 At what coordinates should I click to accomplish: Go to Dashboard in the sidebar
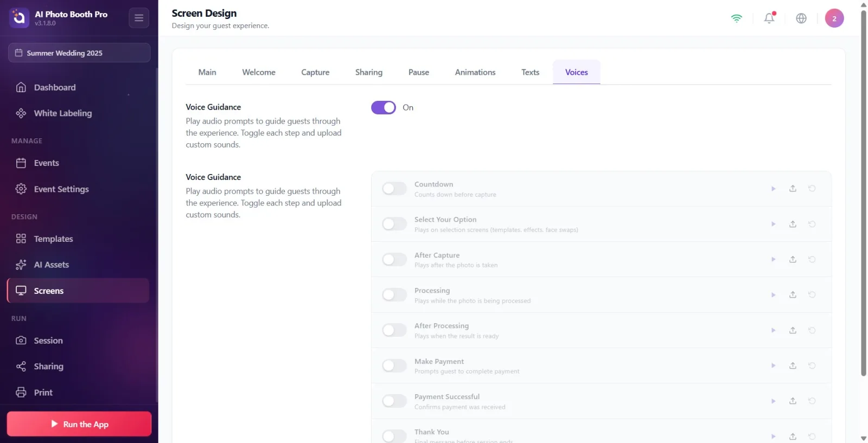[x=78, y=87]
